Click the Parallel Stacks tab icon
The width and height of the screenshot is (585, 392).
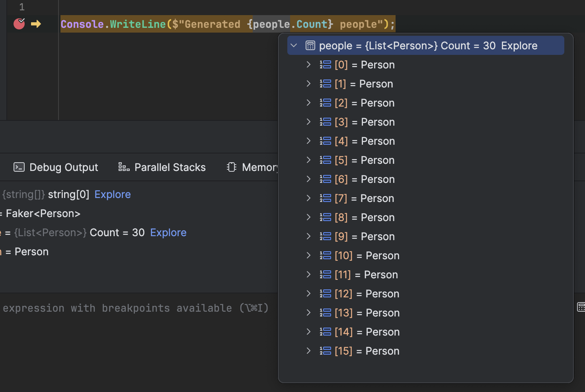click(124, 167)
